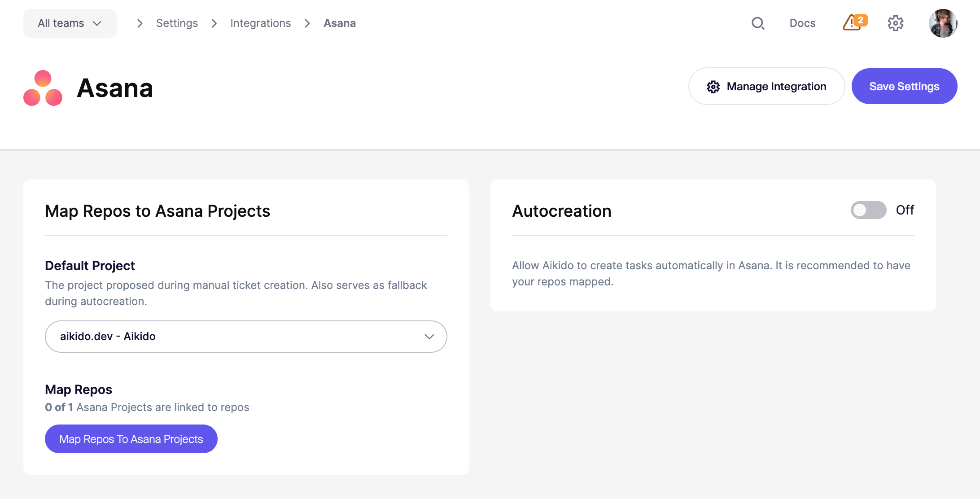This screenshot has height=499, width=980.
Task: Open the user profile avatar
Action: click(943, 23)
